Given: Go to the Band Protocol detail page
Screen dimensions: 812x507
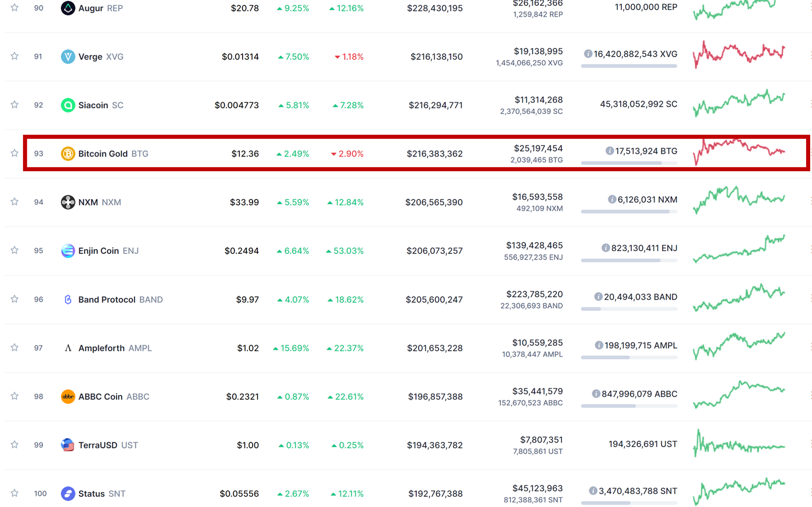Looking at the screenshot, I should 107,300.
